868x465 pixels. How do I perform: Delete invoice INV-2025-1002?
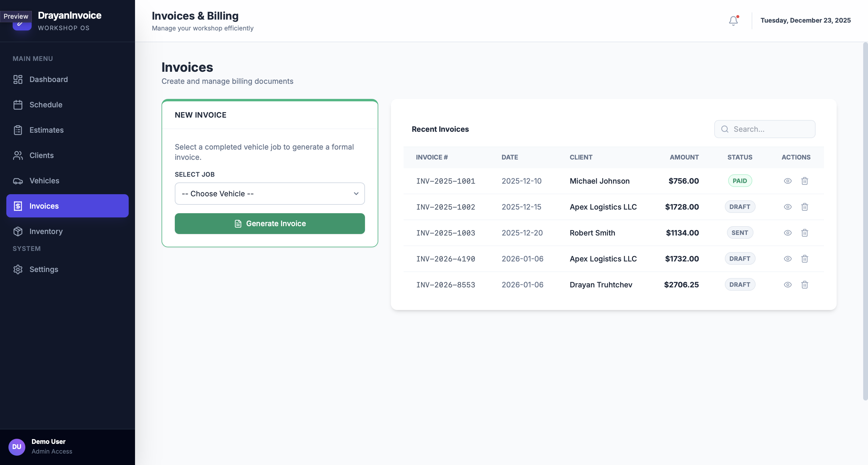click(x=805, y=207)
